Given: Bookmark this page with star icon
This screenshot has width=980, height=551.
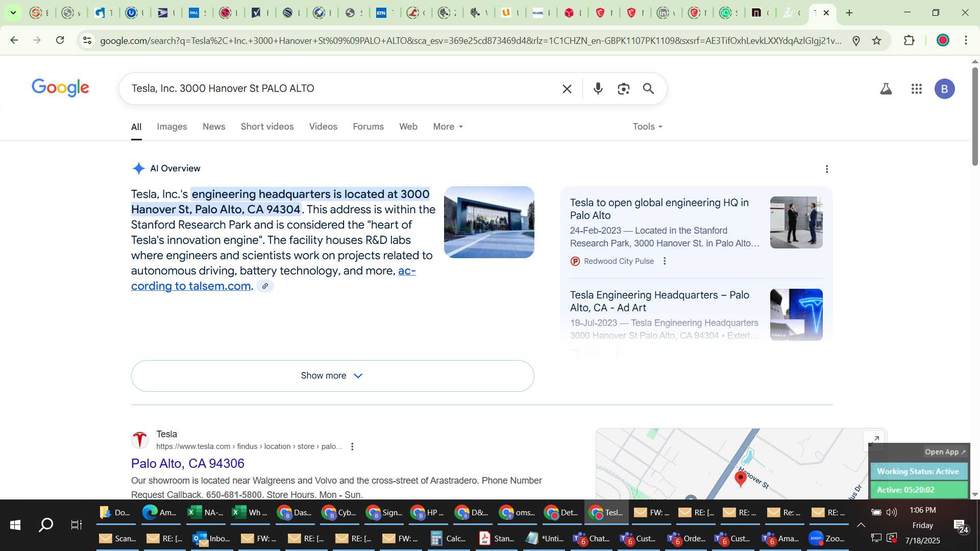Looking at the screenshot, I should point(877,41).
